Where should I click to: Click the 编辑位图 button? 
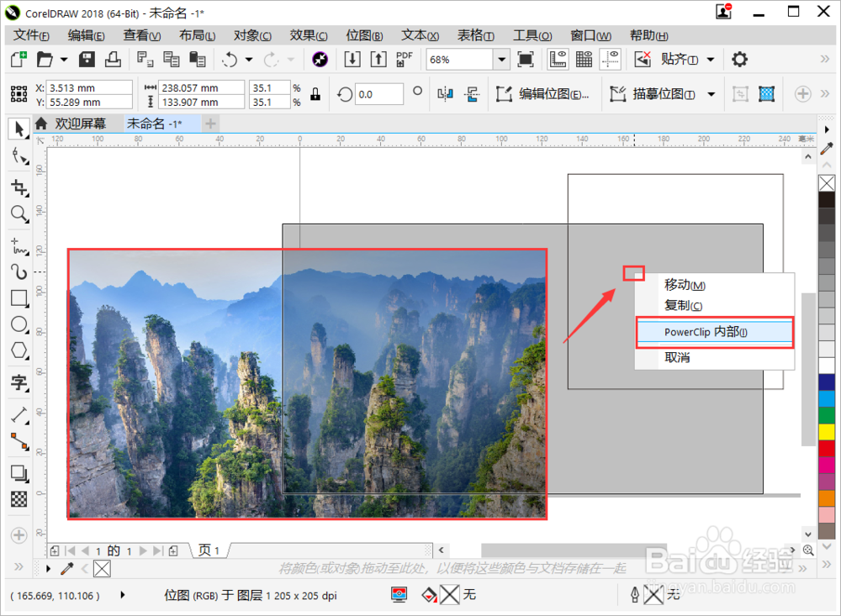point(542,94)
